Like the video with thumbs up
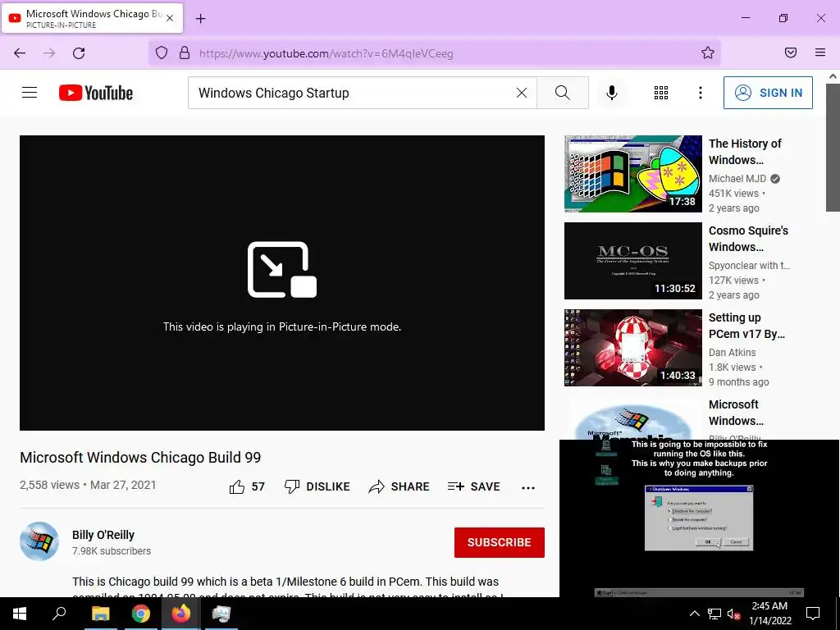This screenshot has height=630, width=840. pyautogui.click(x=247, y=486)
